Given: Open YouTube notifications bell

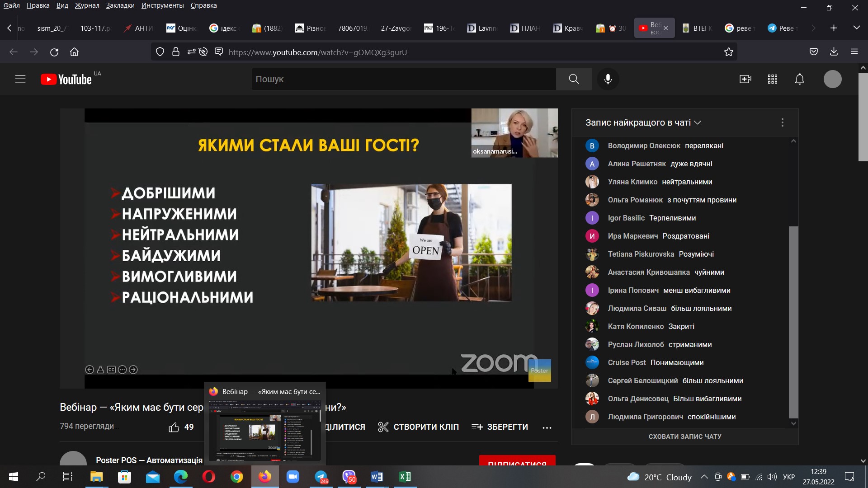Looking at the screenshot, I should (x=799, y=79).
